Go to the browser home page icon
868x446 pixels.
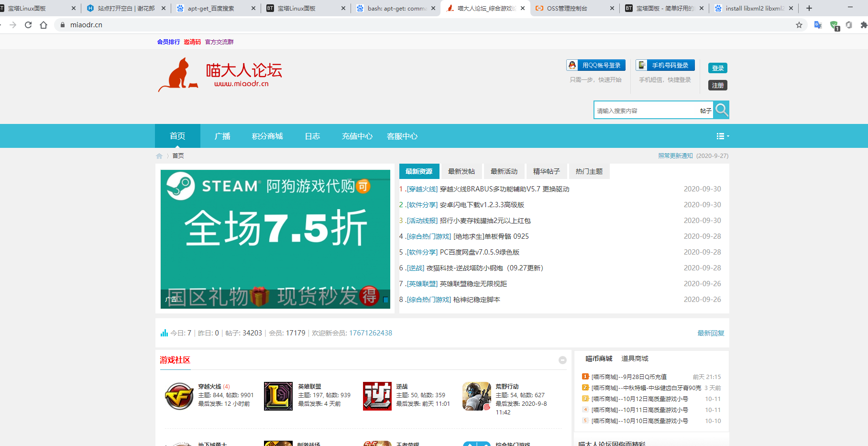(x=44, y=25)
